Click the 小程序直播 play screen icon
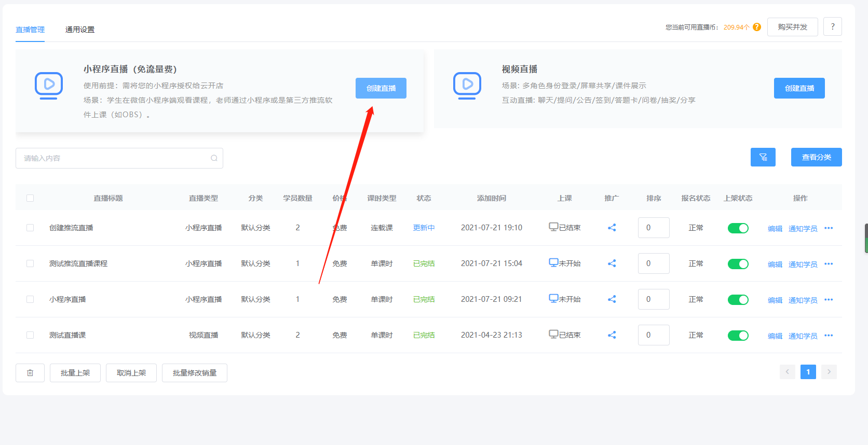The width and height of the screenshot is (868, 445). click(49, 85)
